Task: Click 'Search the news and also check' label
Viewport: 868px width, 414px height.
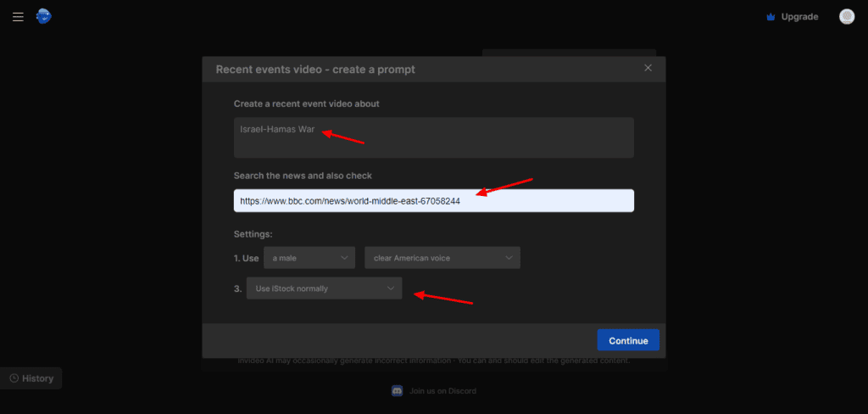Action: coord(303,176)
